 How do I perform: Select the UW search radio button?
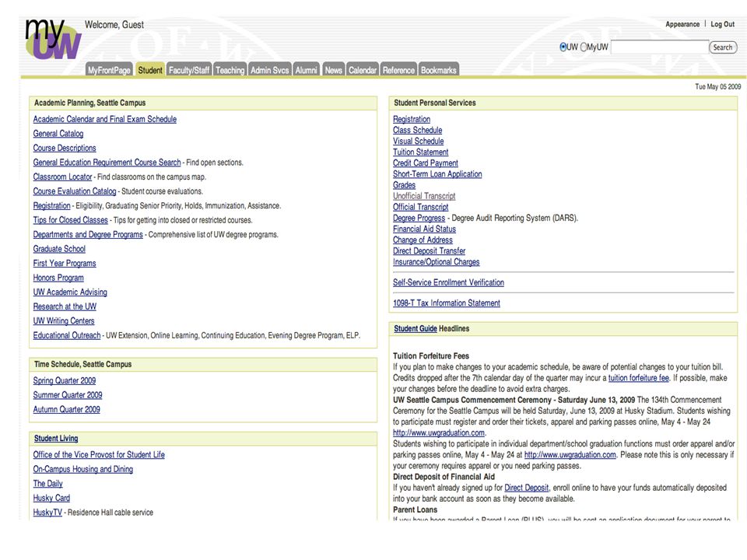click(x=563, y=47)
